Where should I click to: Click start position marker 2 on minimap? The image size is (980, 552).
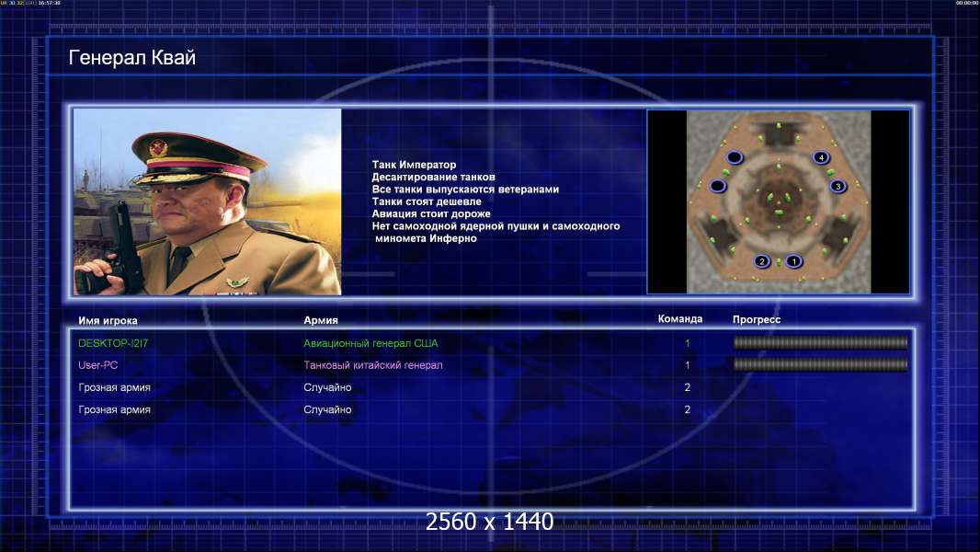tap(762, 261)
